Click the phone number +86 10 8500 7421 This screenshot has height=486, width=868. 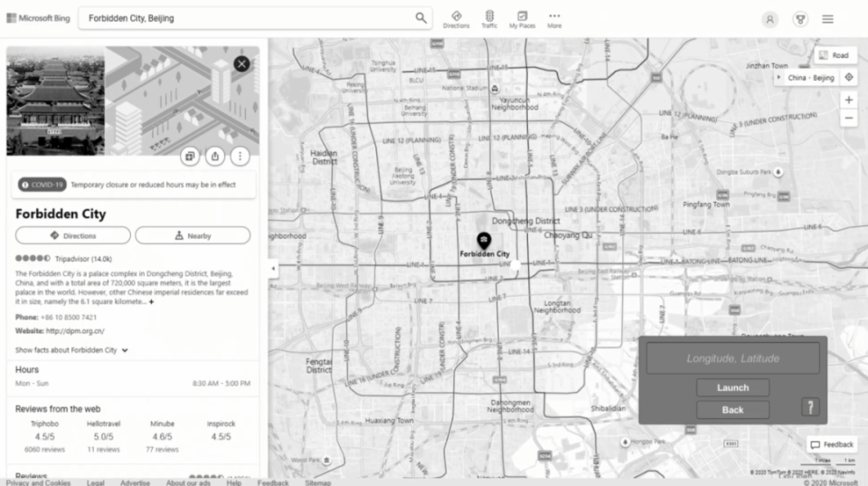(69, 318)
